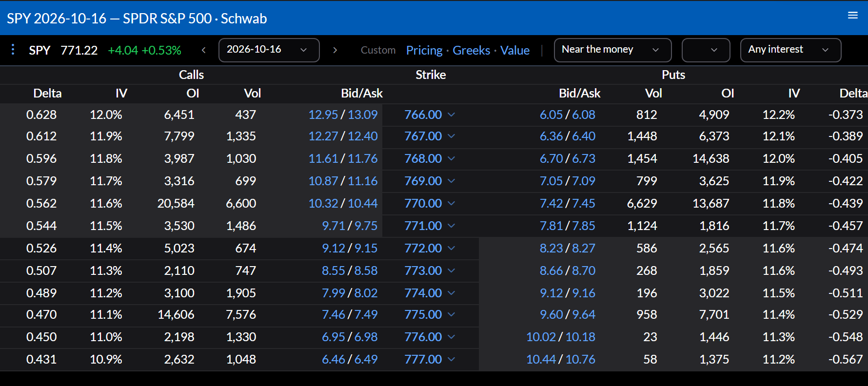Viewport: 868px width, 386px height.
Task: Click the Calls section header
Action: [191, 75]
